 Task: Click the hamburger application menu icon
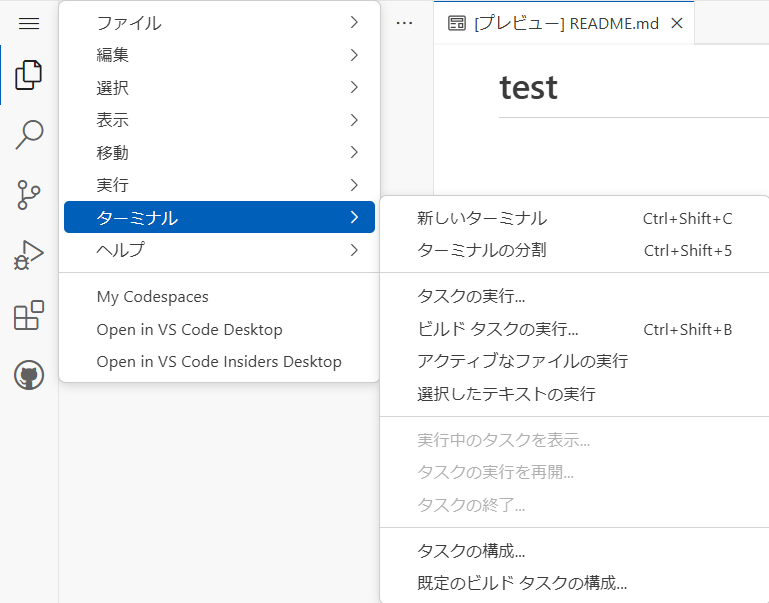[x=29, y=23]
